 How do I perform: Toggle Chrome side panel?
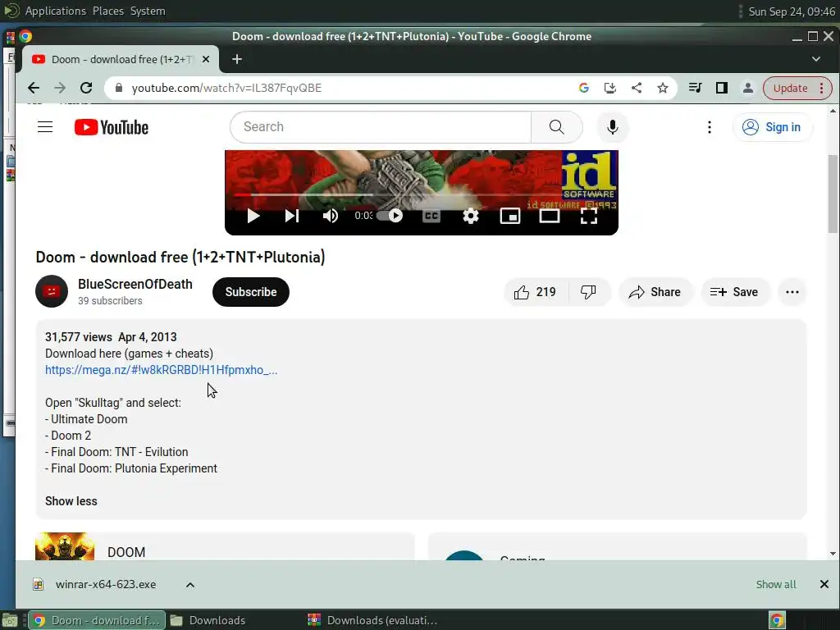click(x=722, y=88)
